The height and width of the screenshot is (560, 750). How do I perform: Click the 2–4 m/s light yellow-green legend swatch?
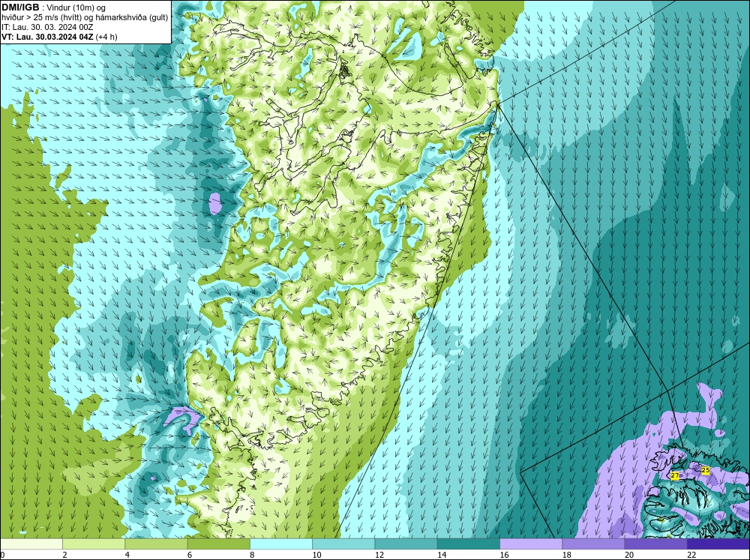pyautogui.click(x=94, y=544)
